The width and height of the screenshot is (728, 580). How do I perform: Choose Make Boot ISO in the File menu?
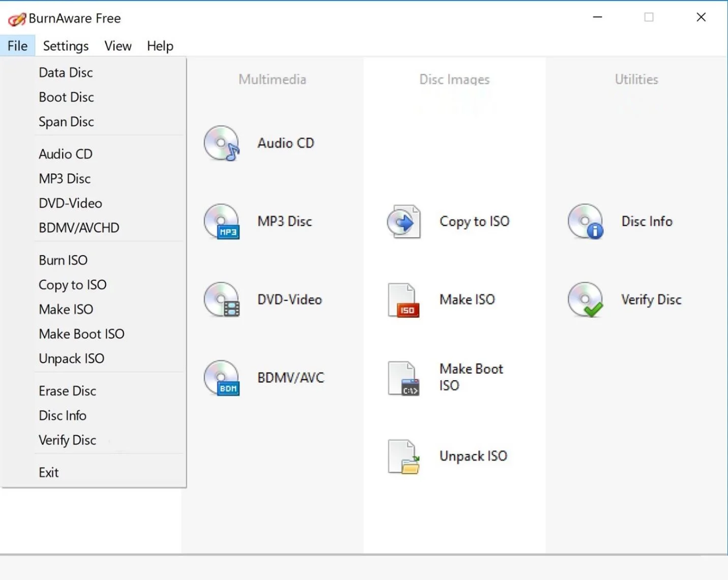[x=94, y=334]
